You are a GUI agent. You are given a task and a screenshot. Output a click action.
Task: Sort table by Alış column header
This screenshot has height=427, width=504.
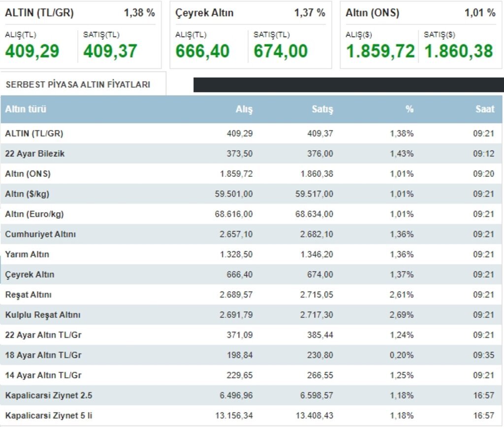pyautogui.click(x=244, y=109)
